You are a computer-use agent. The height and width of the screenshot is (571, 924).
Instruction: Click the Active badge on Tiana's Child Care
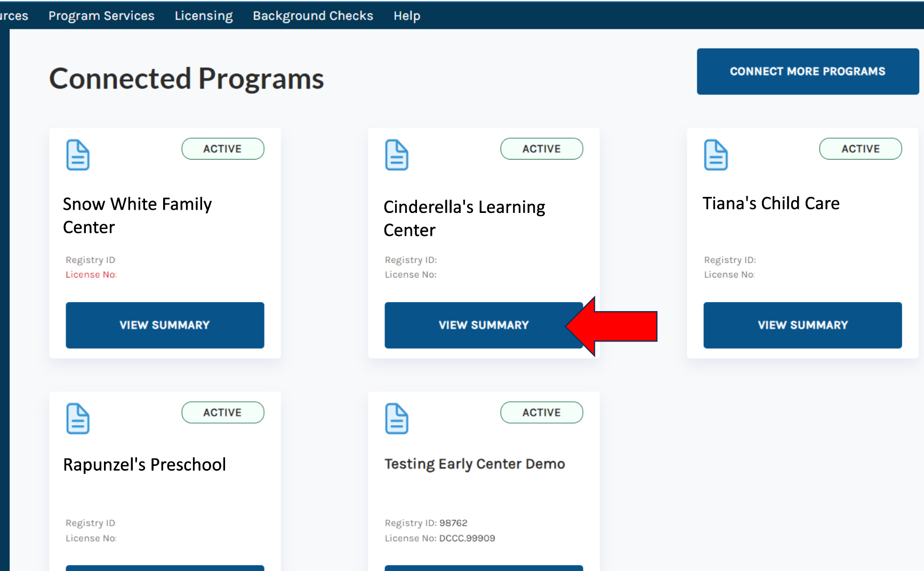click(860, 149)
